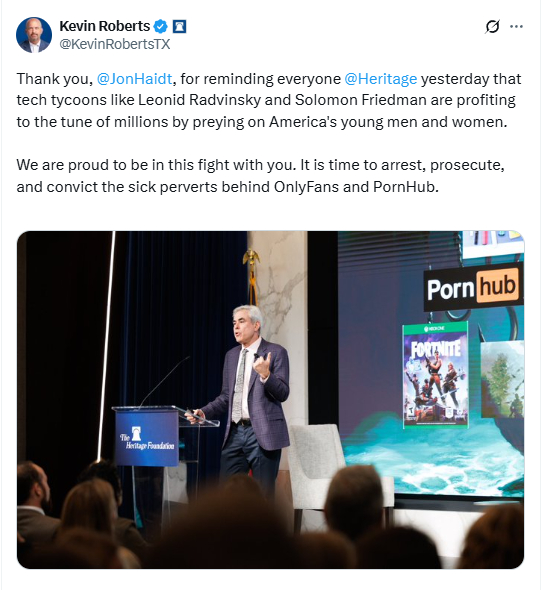Open the three-dot more options menu
Image resolution: width=541 pixels, height=590 pixels.
click(x=516, y=26)
